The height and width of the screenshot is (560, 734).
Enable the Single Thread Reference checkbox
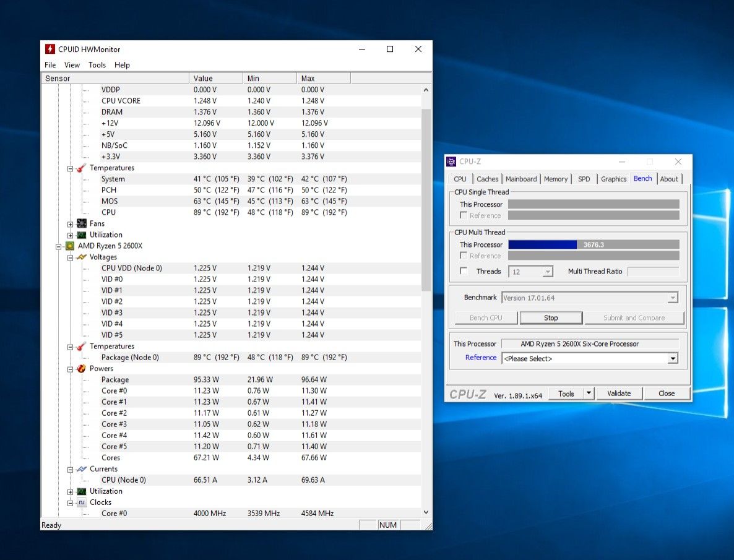click(x=464, y=215)
